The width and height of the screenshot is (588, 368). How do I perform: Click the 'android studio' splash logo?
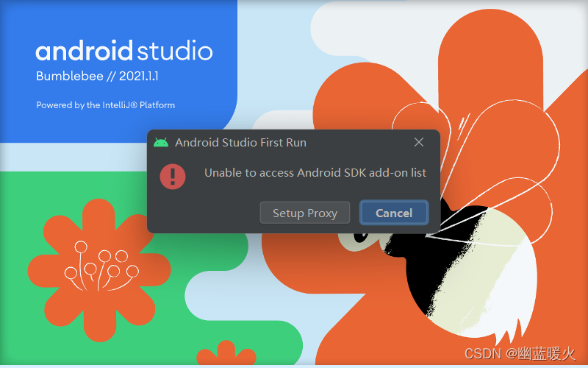pos(124,51)
